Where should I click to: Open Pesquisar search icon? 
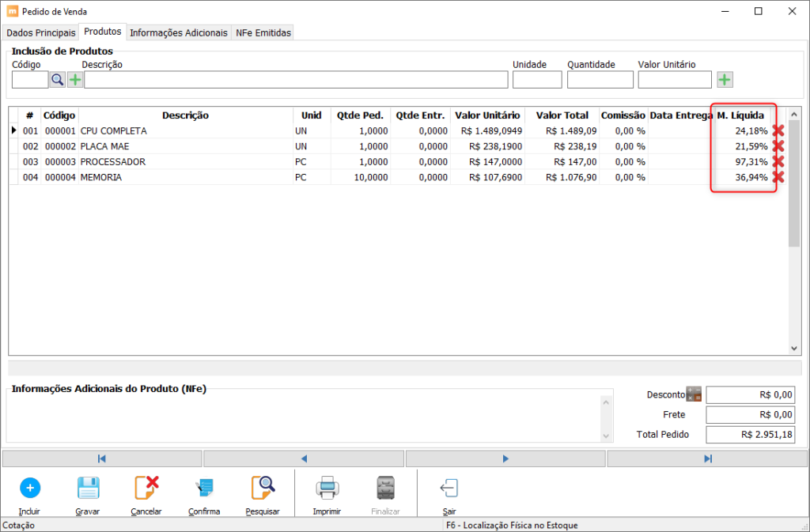coord(263,489)
